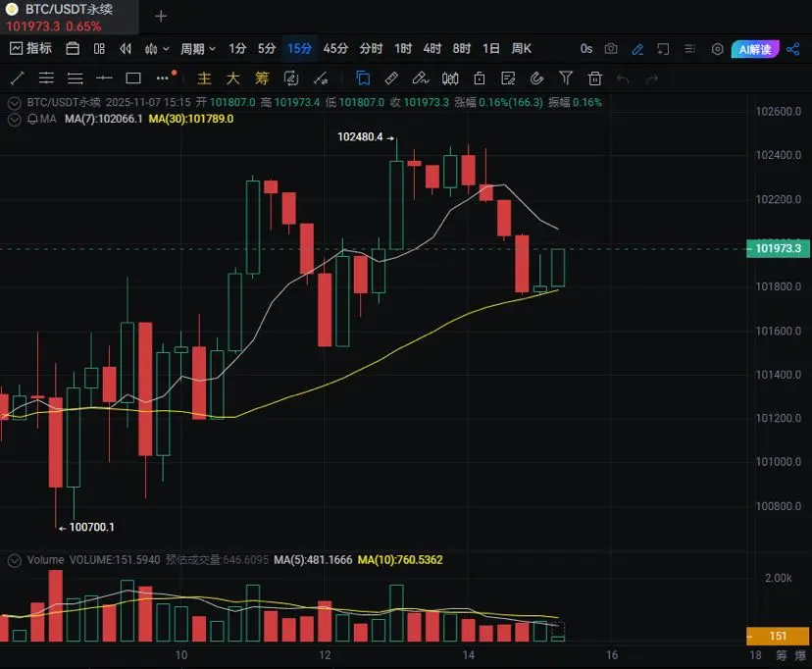Viewport: 812px width, 669px height.
Task: Select the rectangle drawing tool
Action: coord(133,78)
